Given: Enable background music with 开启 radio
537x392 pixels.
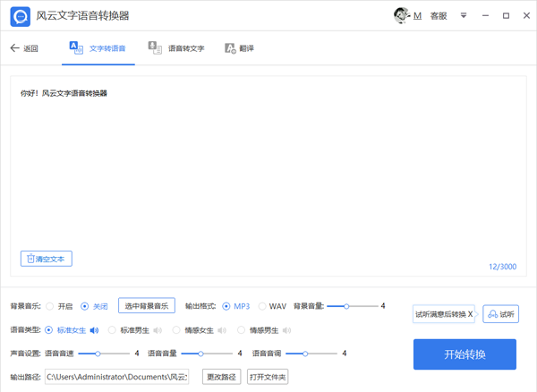Looking at the screenshot, I should coord(50,306).
